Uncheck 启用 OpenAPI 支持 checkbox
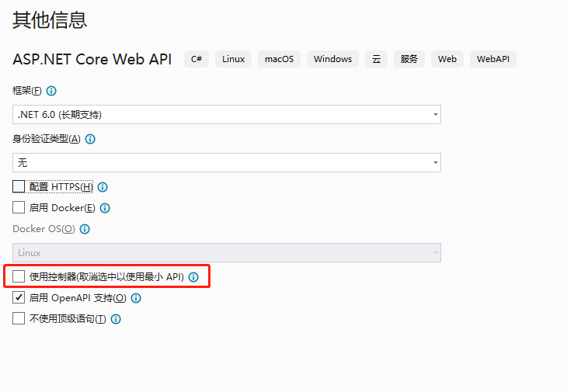 19,298
